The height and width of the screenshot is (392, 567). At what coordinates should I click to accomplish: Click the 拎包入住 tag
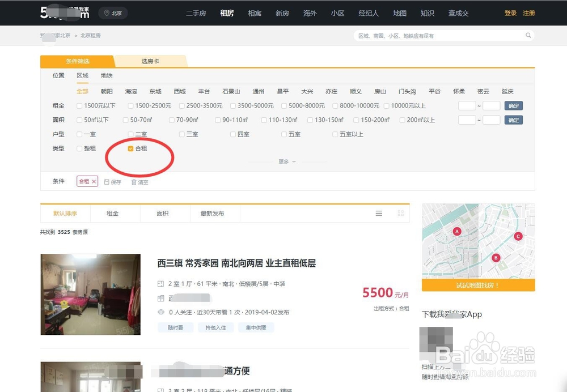point(215,327)
